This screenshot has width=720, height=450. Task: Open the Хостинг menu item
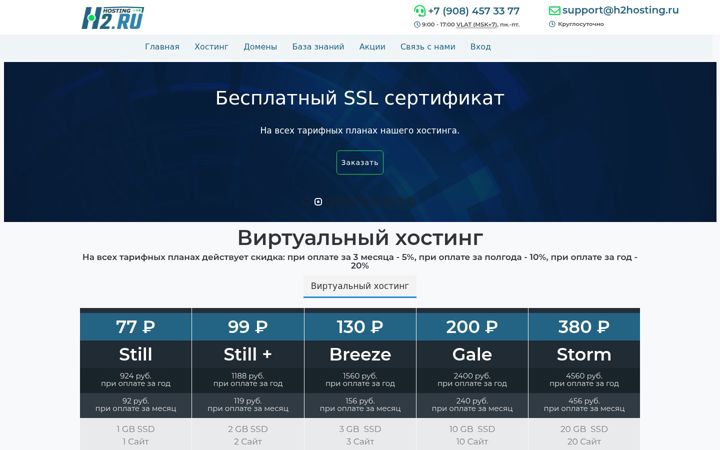pos(211,47)
